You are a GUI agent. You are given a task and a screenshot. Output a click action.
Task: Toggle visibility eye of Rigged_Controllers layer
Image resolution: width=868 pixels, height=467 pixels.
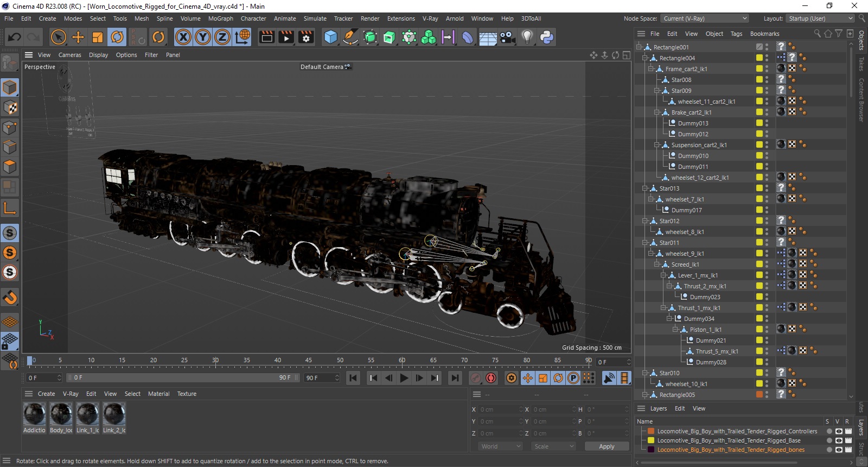pyautogui.click(x=839, y=431)
